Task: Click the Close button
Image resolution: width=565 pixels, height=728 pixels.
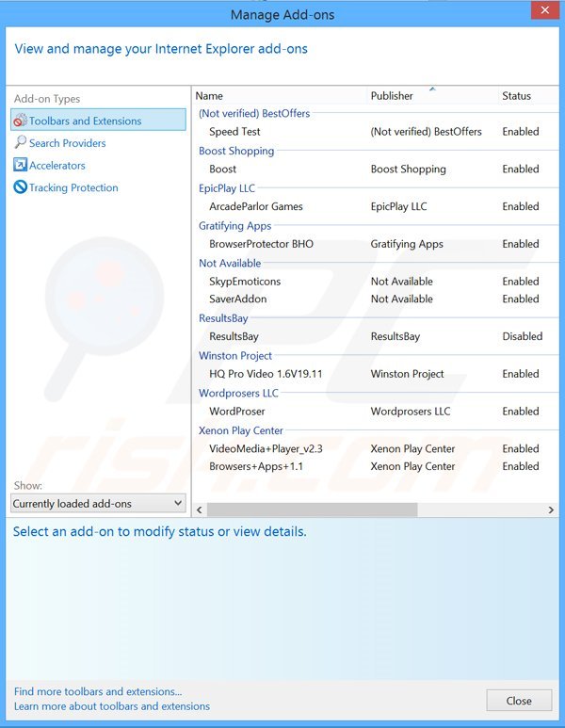Action: pyautogui.click(x=519, y=700)
